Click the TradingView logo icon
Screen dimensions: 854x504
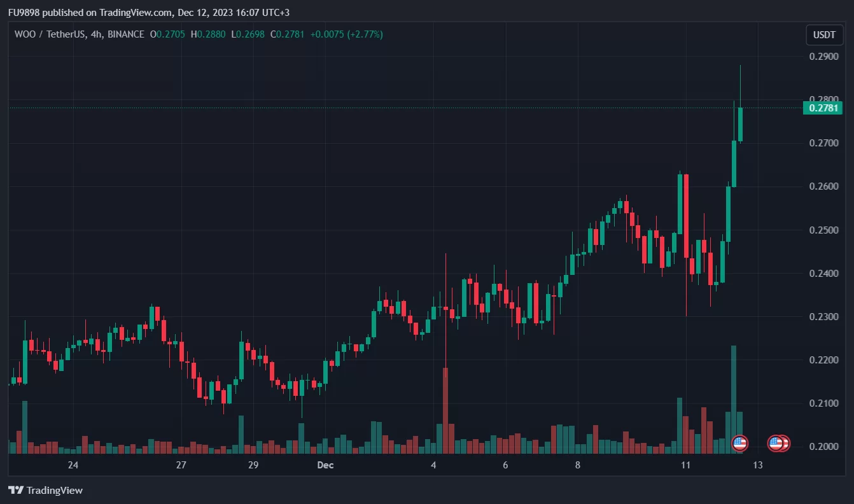click(x=16, y=490)
